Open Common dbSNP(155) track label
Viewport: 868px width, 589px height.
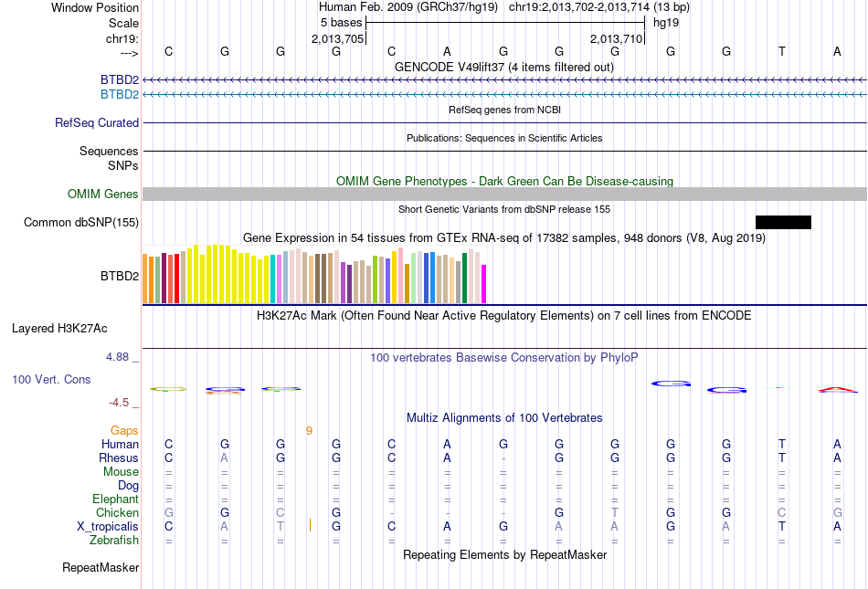point(81,222)
